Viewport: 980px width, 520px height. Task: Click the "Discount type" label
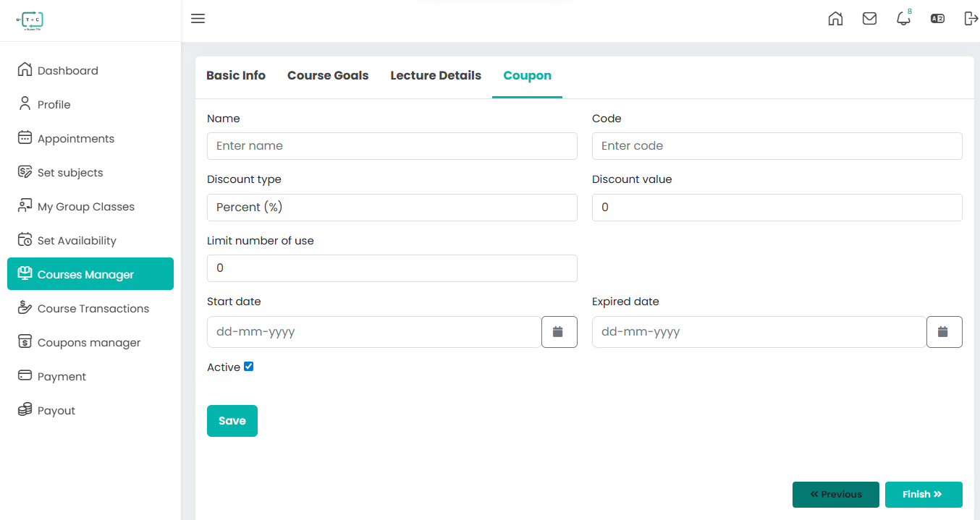(x=244, y=179)
